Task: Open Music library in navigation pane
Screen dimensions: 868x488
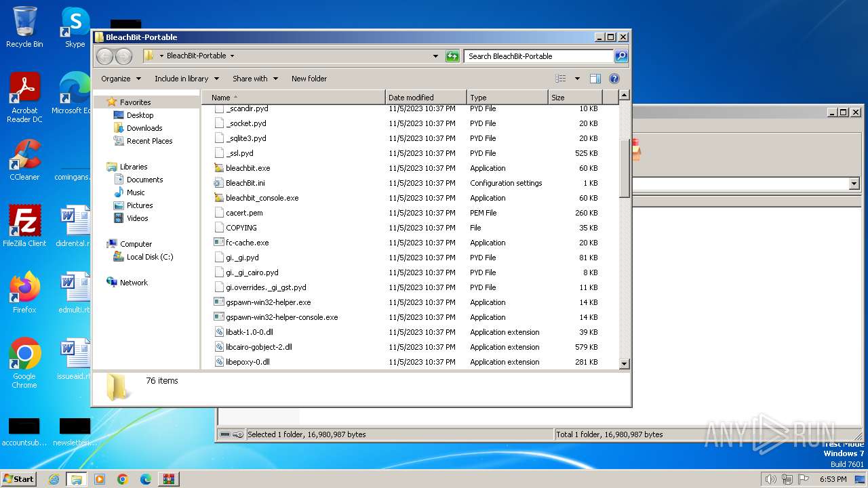Action: [136, 192]
